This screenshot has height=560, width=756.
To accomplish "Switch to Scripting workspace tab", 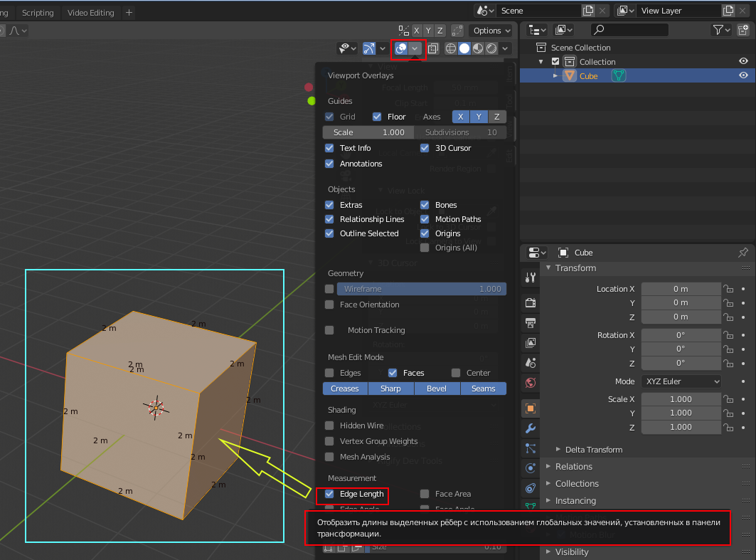I will (38, 13).
